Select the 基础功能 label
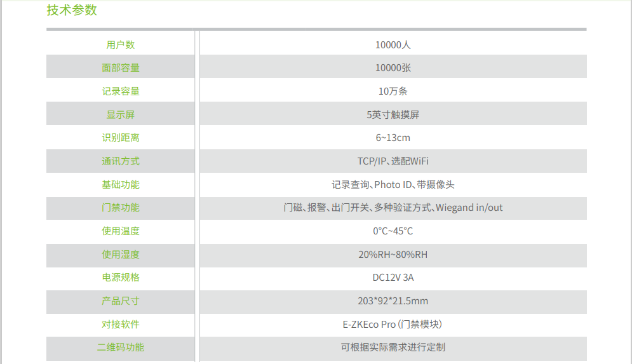The height and width of the screenshot is (364, 632). pyautogui.click(x=121, y=185)
